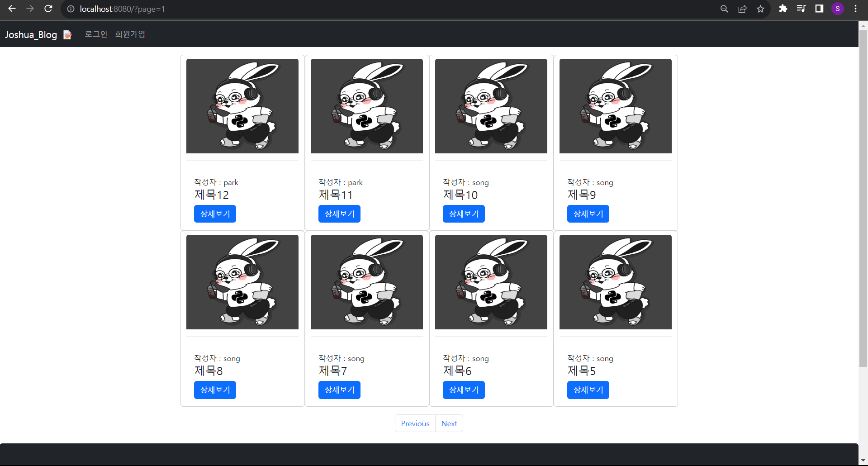The width and height of the screenshot is (868, 466).
Task: Go back using the browser back arrow
Action: pos(12,9)
